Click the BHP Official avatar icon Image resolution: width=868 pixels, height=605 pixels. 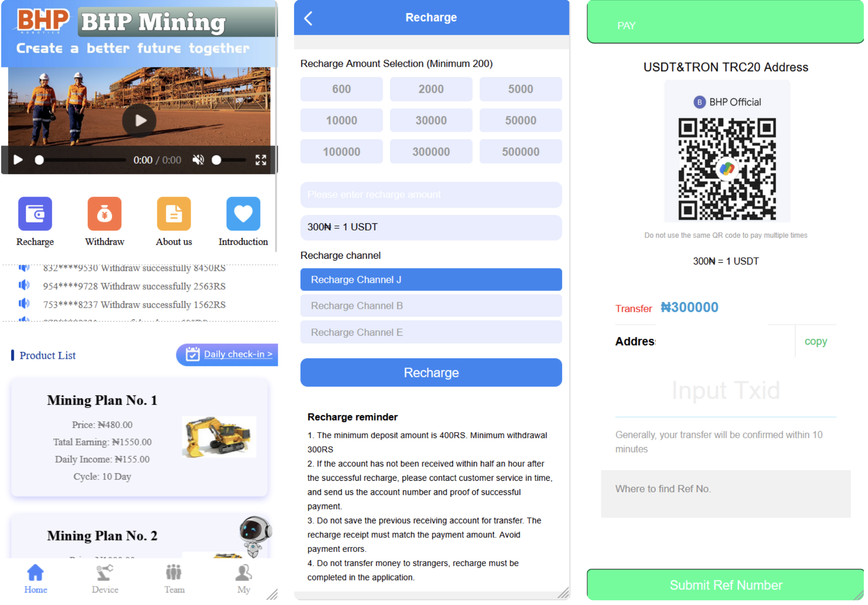[699, 102]
